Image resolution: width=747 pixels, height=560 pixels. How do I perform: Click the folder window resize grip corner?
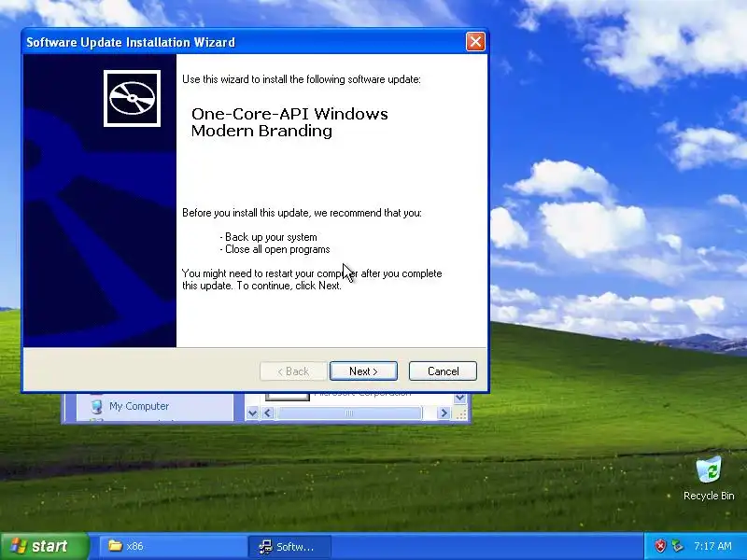461,414
